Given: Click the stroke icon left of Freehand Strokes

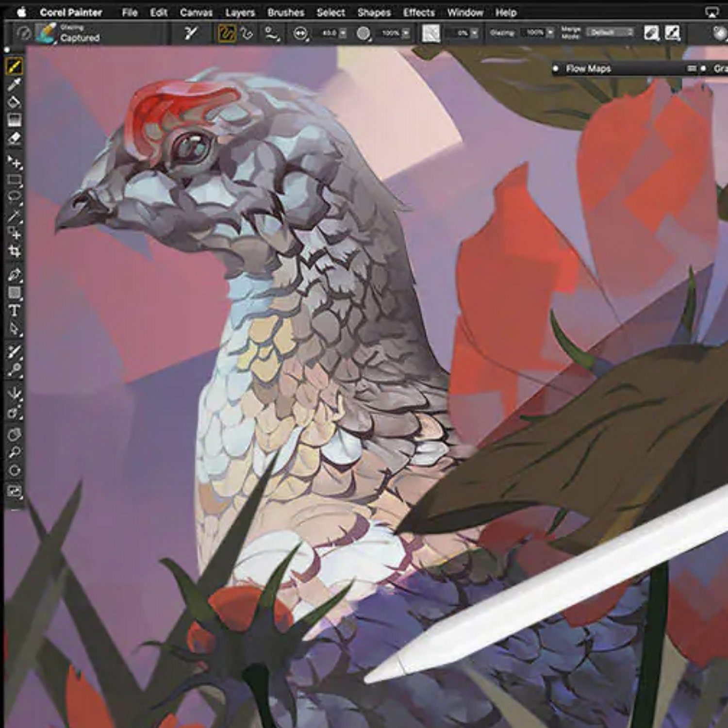Looking at the screenshot, I should [191, 33].
